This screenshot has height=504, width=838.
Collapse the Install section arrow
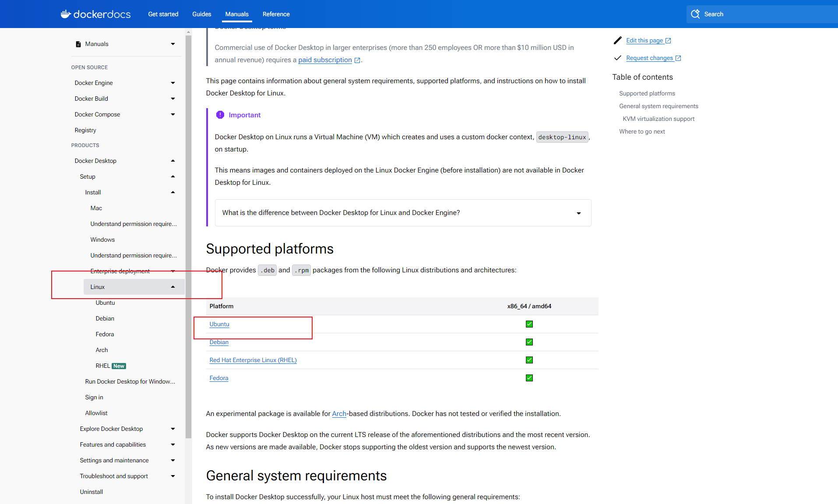(x=173, y=192)
